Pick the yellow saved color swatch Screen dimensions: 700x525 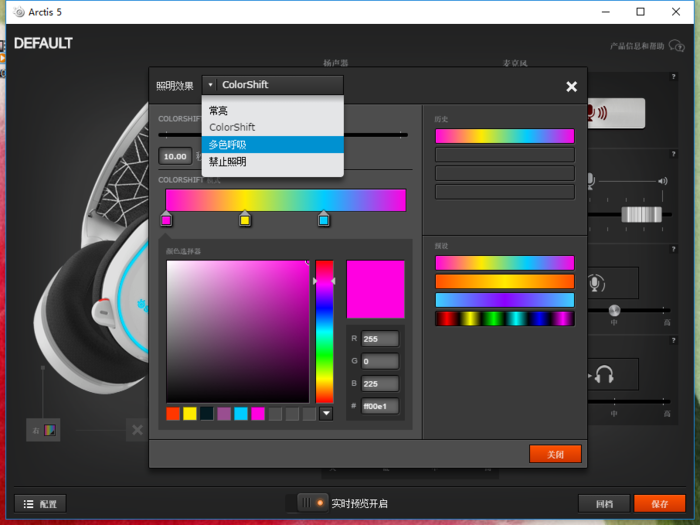pyautogui.click(x=190, y=414)
